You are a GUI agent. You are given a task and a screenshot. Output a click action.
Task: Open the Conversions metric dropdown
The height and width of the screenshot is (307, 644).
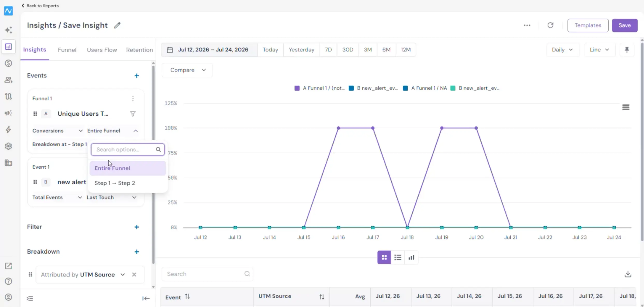tap(57, 131)
